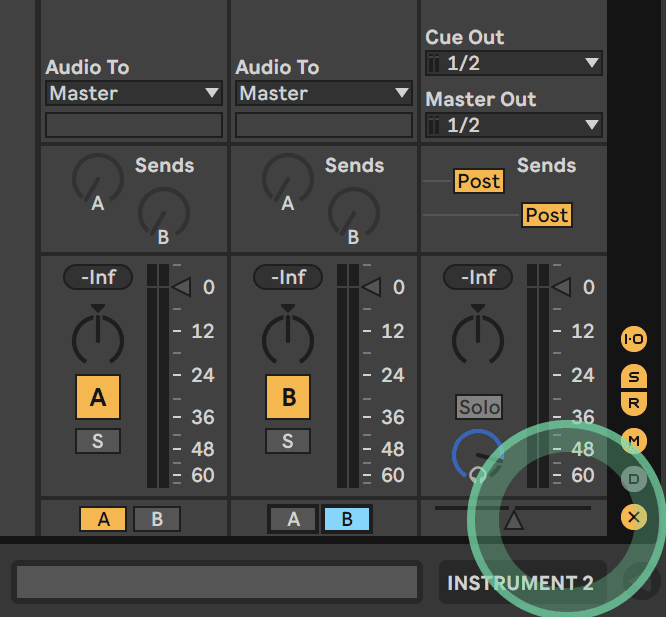Open the empty output channel chooser under Return B
Image resolution: width=666 pixels, height=617 pixels.
pos(324,125)
